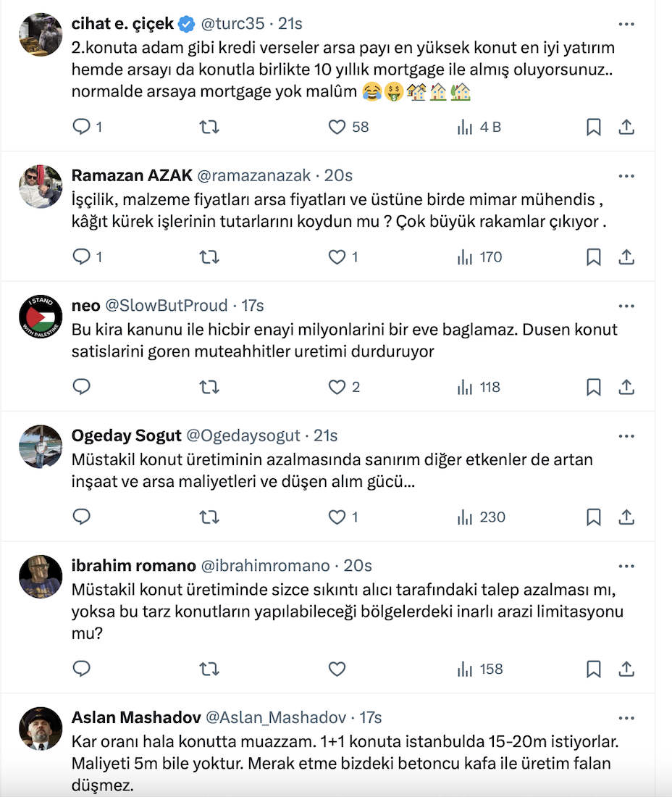Open Aslan Mashadov's profile name link
The width and height of the screenshot is (672, 797).
tap(136, 717)
